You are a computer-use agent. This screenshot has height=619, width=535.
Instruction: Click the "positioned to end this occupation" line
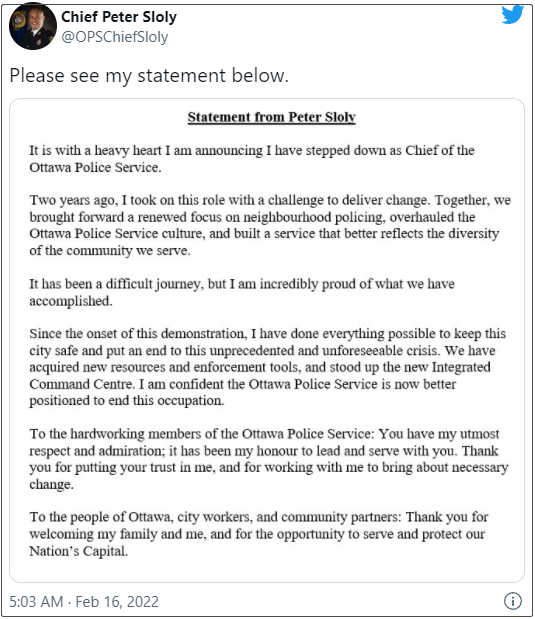tap(126, 401)
